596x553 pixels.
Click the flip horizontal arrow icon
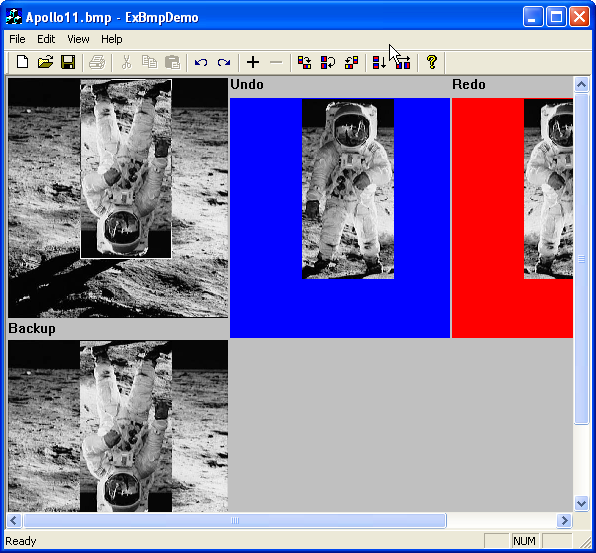(403, 62)
